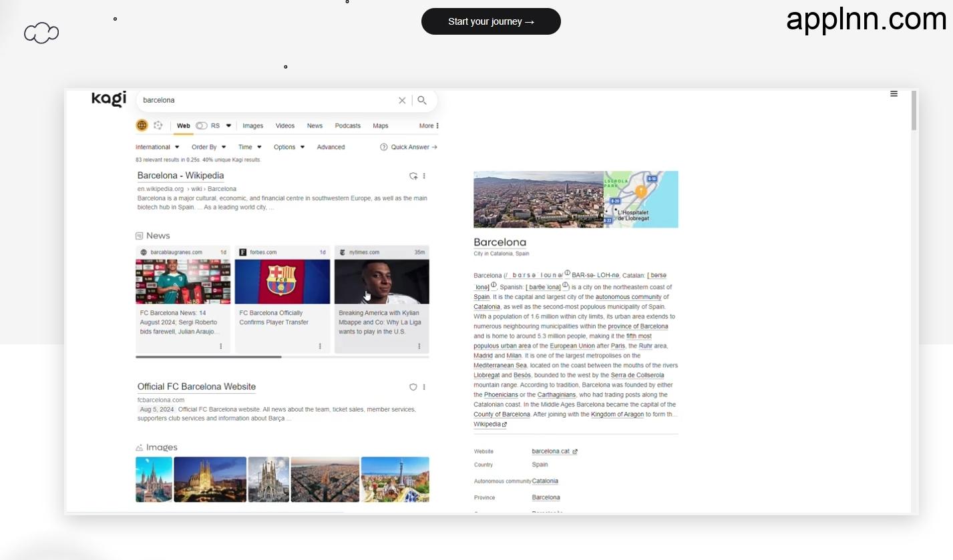This screenshot has height=560, width=953.
Task: Click the external link icon beside barcelona.cat
Action: tap(575, 452)
